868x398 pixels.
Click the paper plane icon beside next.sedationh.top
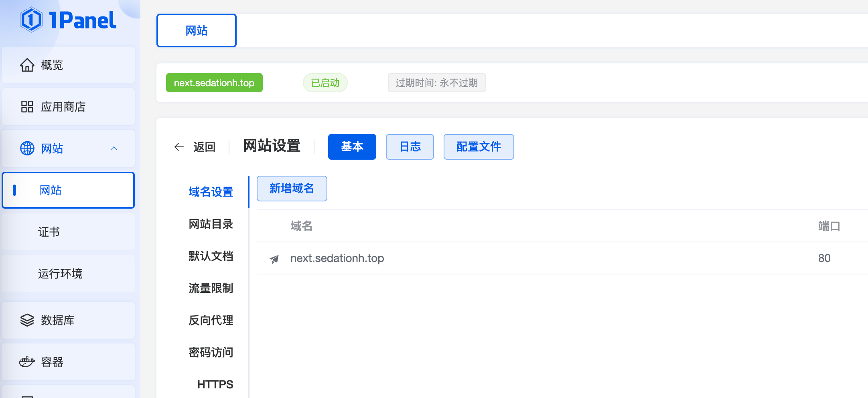274,259
